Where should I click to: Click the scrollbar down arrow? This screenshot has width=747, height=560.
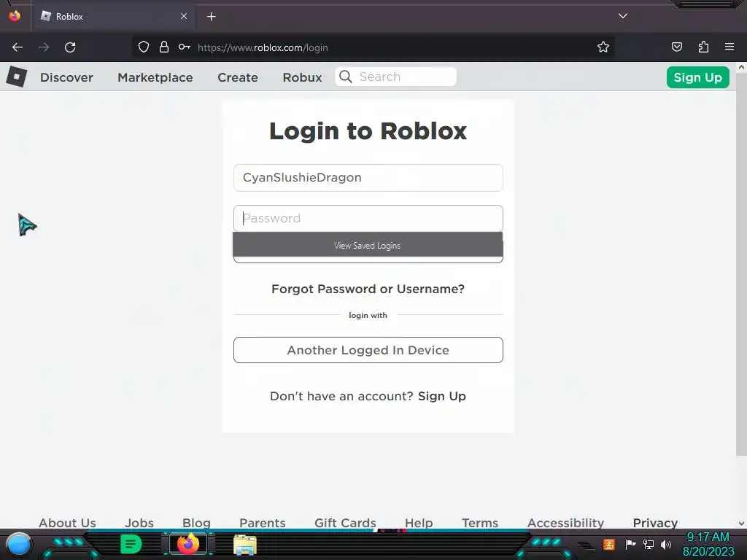coord(741,524)
